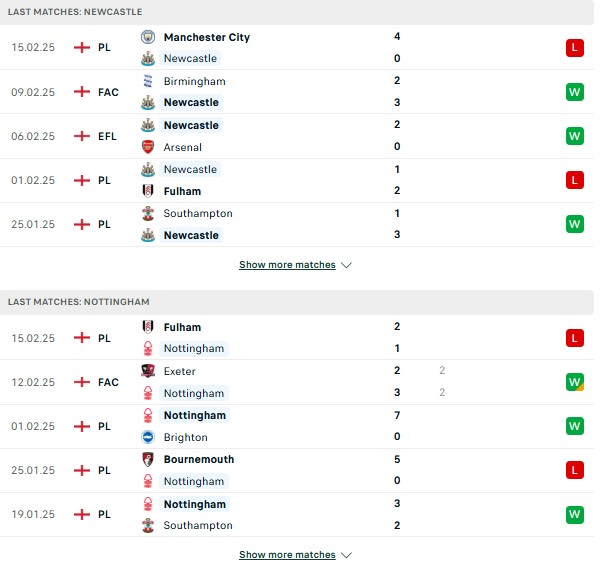Expand more Newcastle matches via chevron

(346, 265)
